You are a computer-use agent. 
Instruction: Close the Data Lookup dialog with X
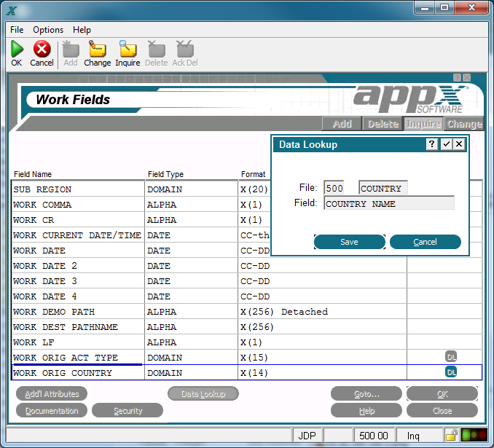point(459,144)
